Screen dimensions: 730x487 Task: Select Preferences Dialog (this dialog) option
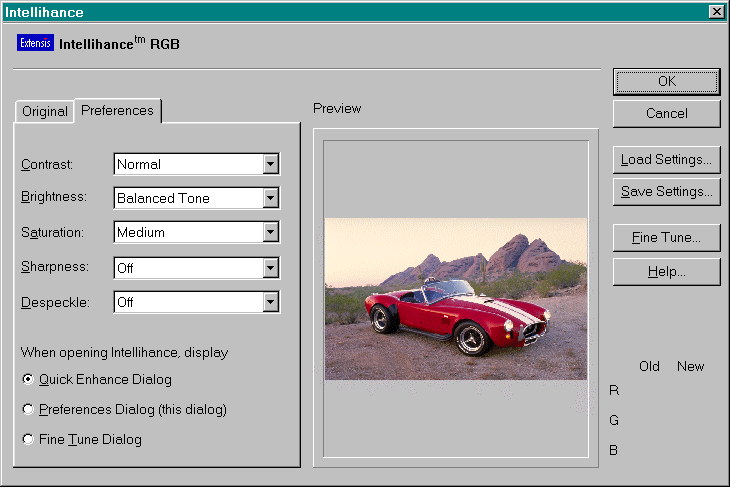tap(28, 409)
